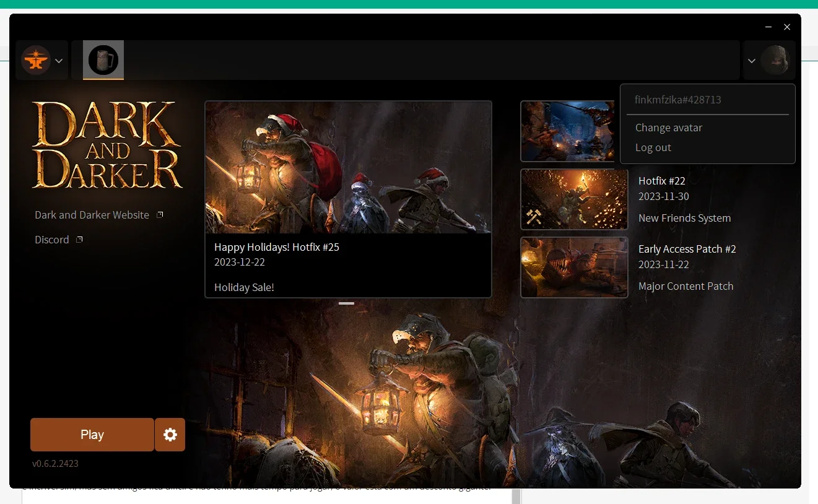The image size is (818, 504).
Task: Click the Early Access Patch #2 title
Action: point(687,249)
